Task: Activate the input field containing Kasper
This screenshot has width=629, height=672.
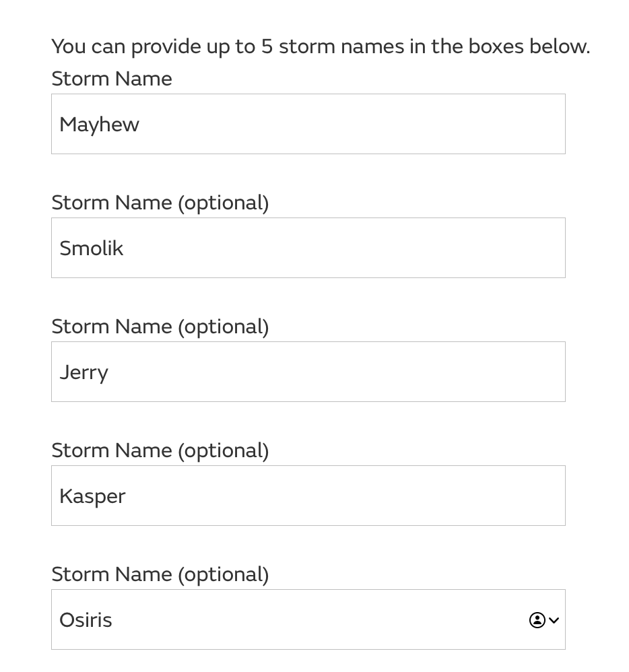Action: point(308,496)
